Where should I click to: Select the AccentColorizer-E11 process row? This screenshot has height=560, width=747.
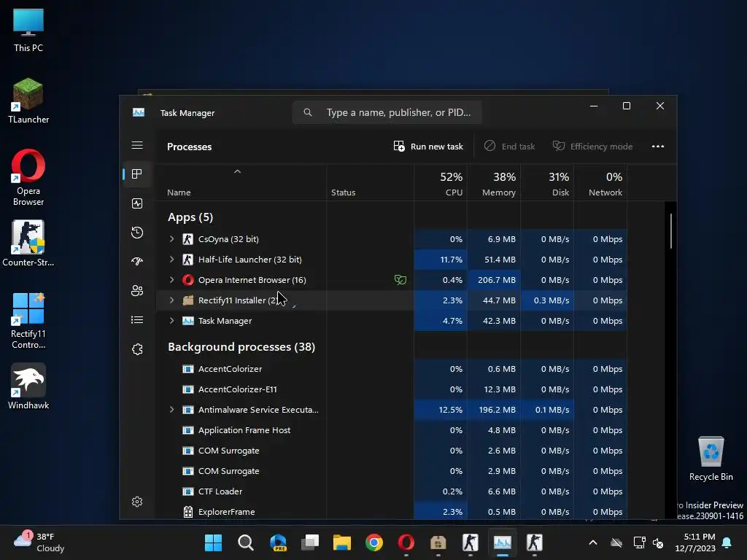(x=392, y=389)
